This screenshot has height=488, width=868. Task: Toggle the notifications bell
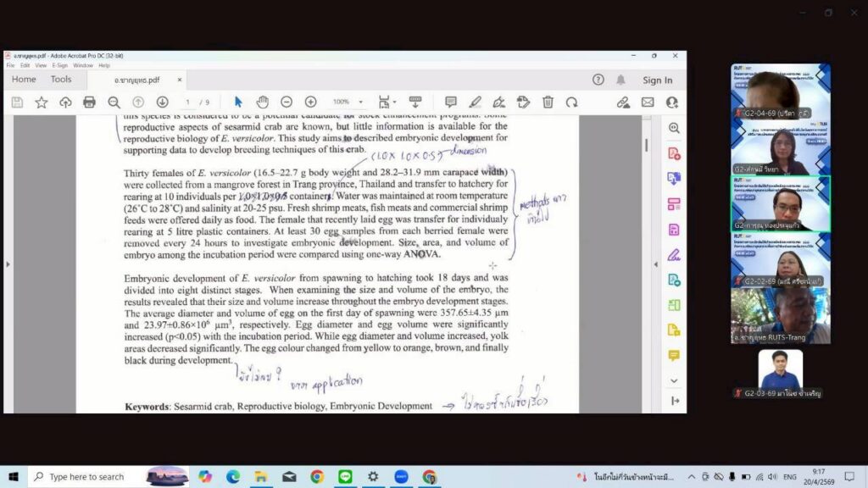pos(620,80)
